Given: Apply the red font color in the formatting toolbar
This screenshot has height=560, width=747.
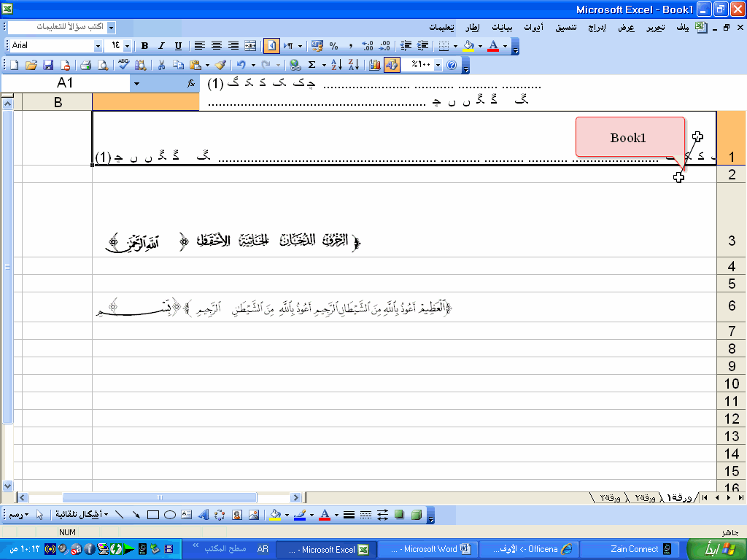Looking at the screenshot, I should pyautogui.click(x=494, y=46).
